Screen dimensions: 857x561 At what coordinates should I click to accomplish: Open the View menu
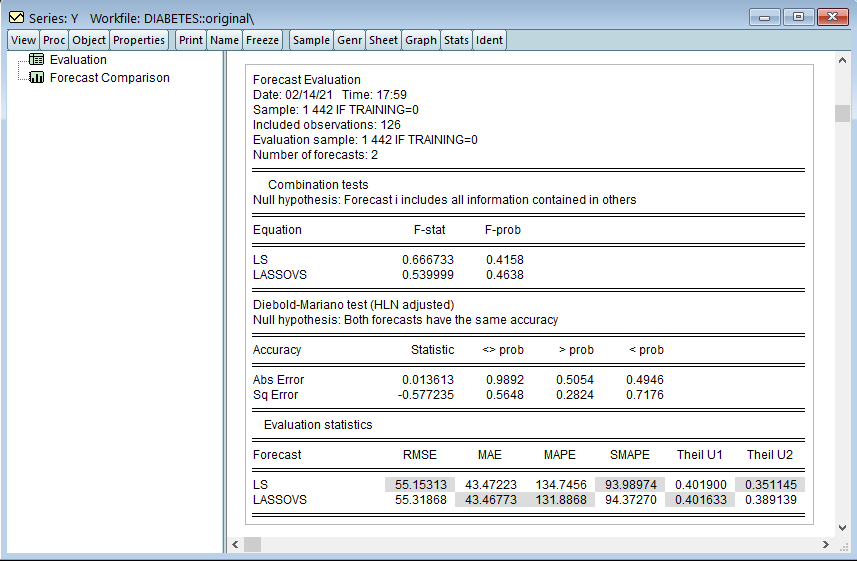(23, 40)
